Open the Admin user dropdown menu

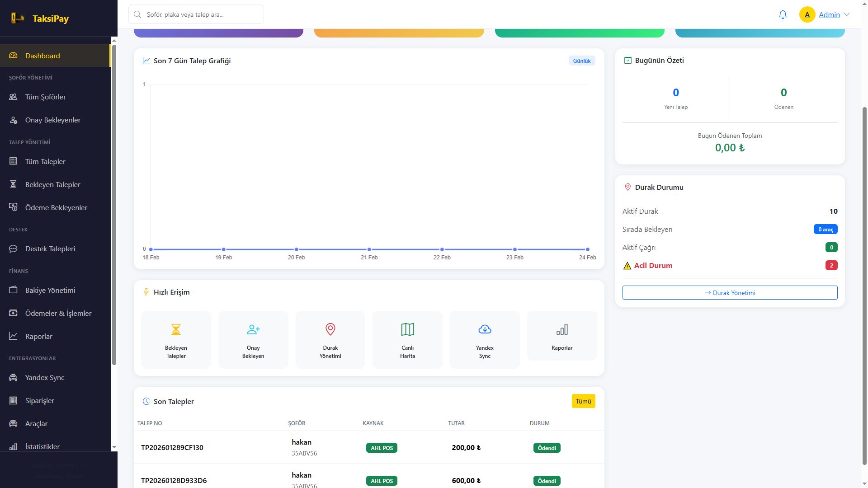[829, 14]
